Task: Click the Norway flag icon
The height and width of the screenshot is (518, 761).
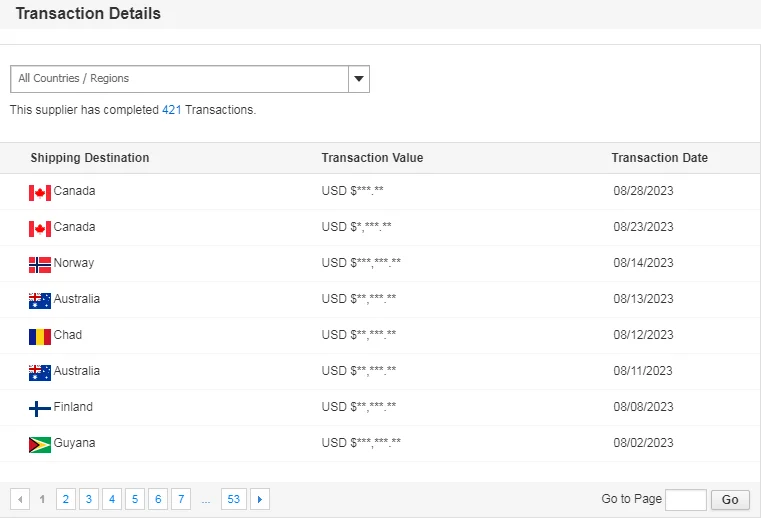Action: click(40, 264)
